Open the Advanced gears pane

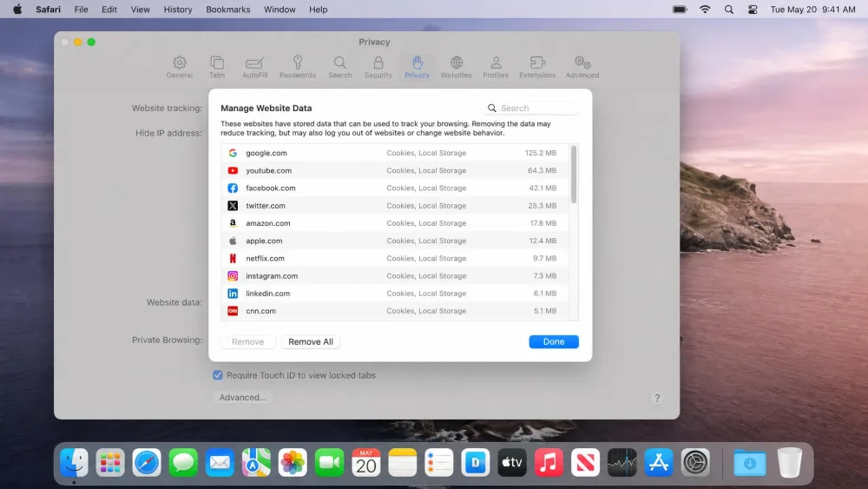(582, 67)
